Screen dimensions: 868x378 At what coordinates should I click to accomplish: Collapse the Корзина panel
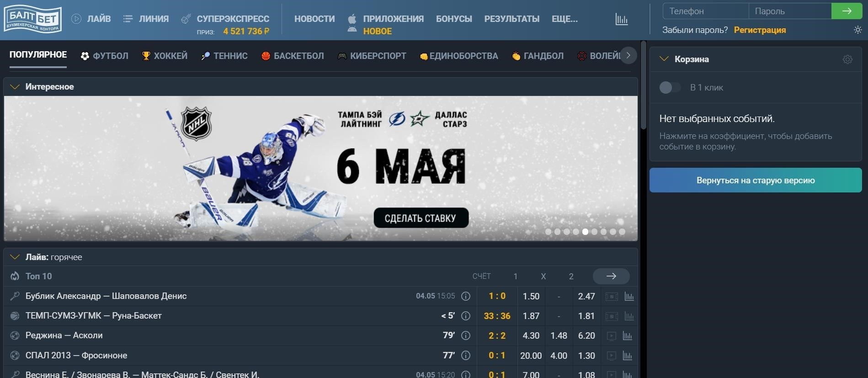pyautogui.click(x=664, y=59)
